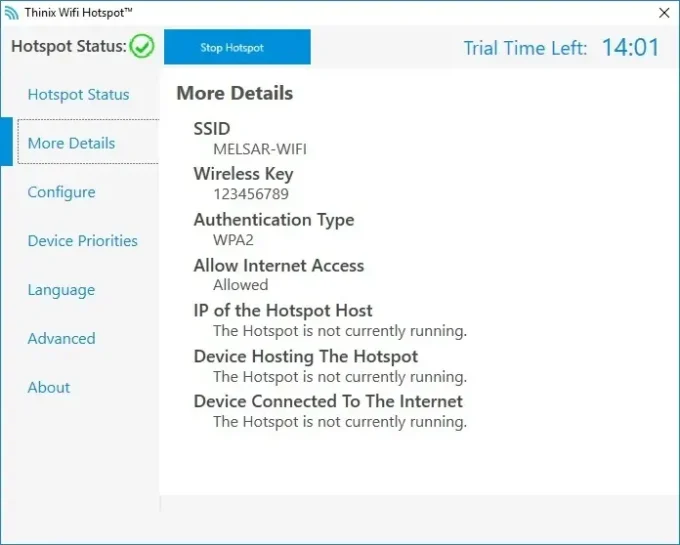
Task: Open the Hotspot Status tab
Action: 78,95
